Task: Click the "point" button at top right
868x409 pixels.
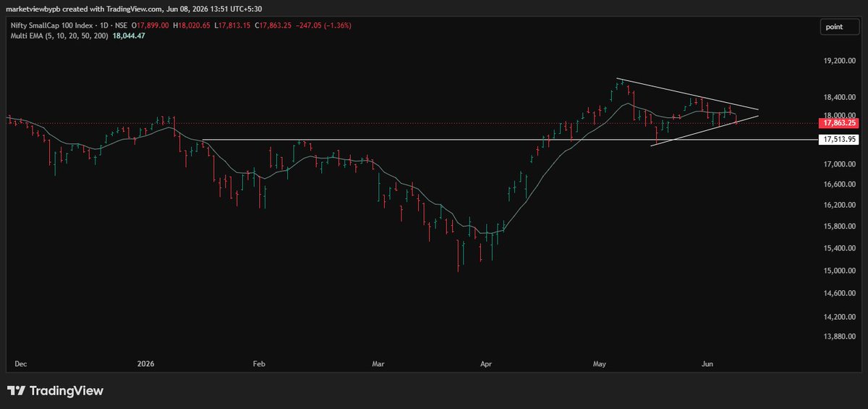Action: click(839, 27)
